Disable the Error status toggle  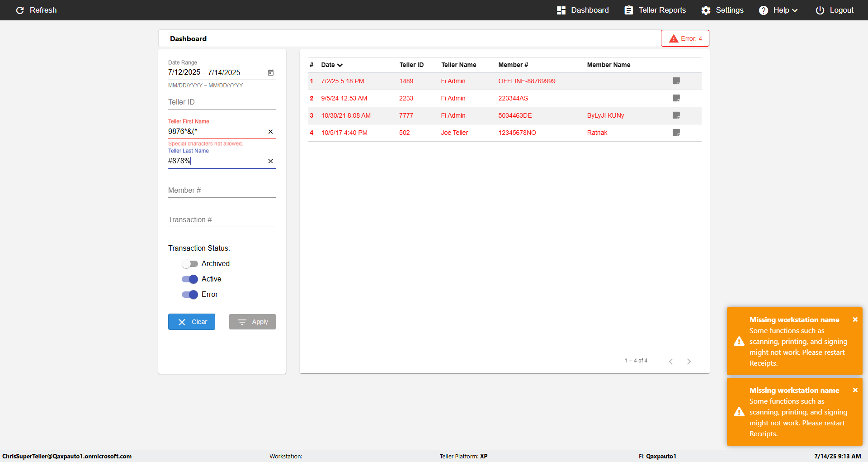[x=190, y=295]
